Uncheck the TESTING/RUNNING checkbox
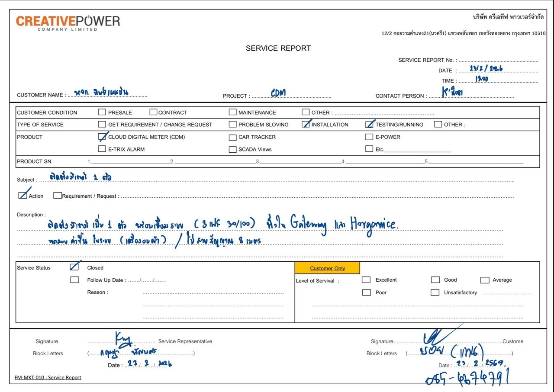Screen dimensions: 554x392 pos(369,124)
